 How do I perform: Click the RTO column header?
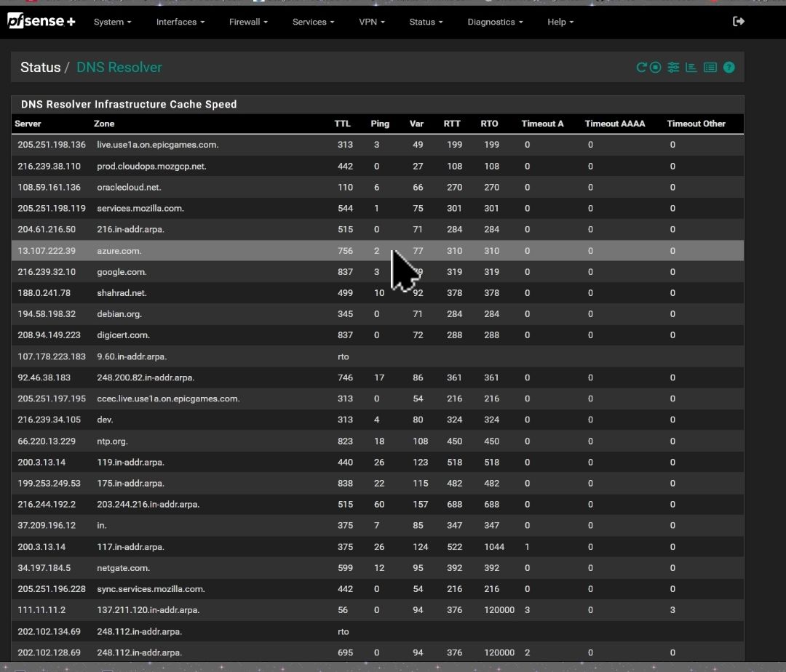[489, 124]
